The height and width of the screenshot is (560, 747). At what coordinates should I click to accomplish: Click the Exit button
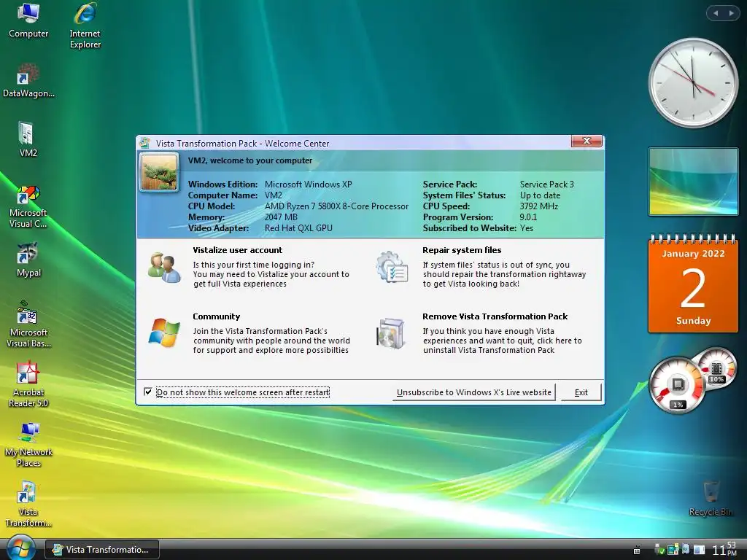click(581, 392)
